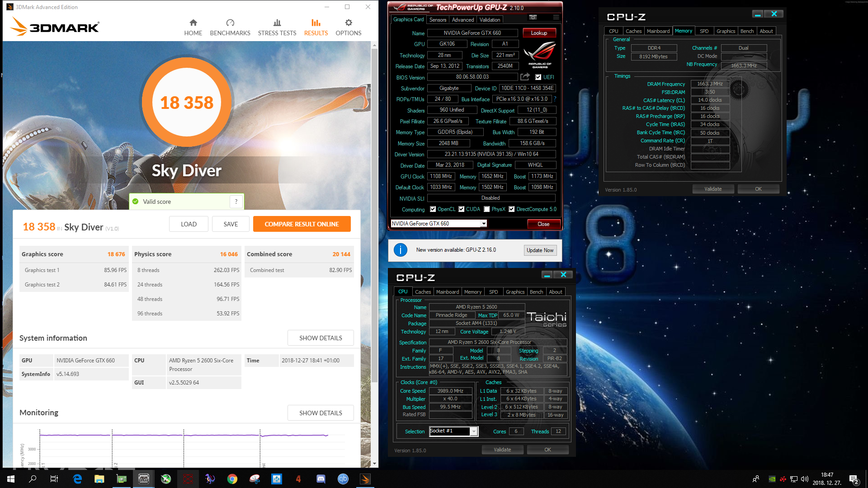This screenshot has width=868, height=488.
Task: Open the Graphics tab in the top CPU-Z window
Action: (726, 31)
